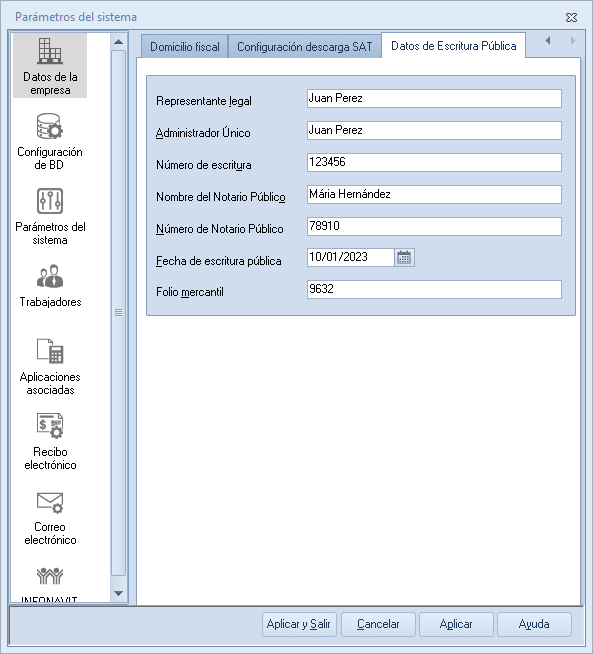593x654 pixels.
Task: Open the Trabajadores section
Action: [x=50, y=286]
